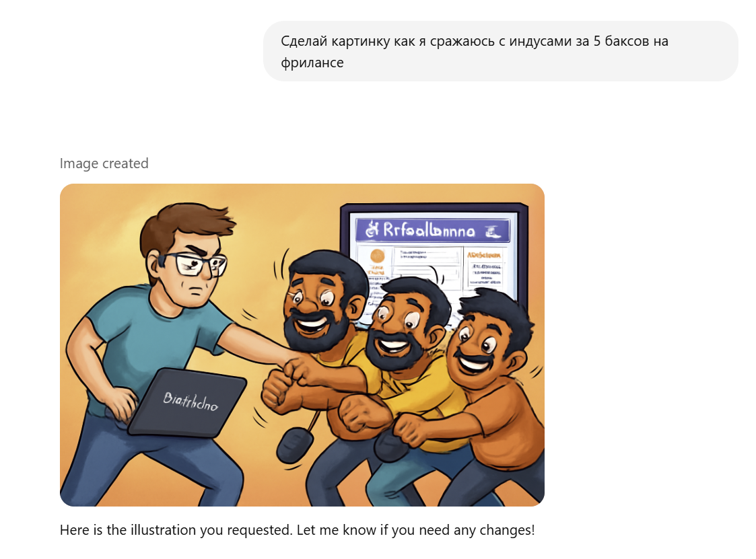Click the small icon right of "Rrfoallannna"

493,232
